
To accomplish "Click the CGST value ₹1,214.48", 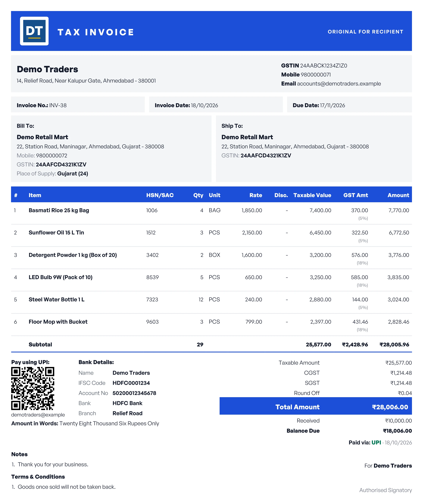I will (x=401, y=373).
